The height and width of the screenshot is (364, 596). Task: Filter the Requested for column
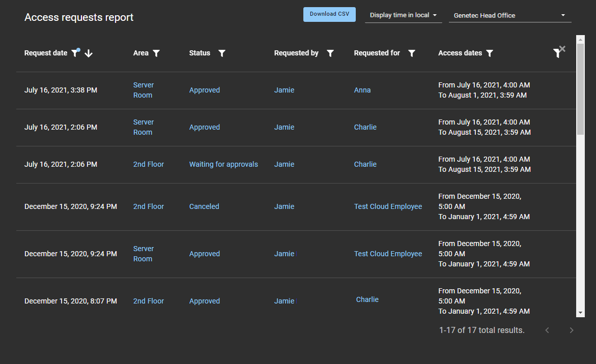coord(412,53)
